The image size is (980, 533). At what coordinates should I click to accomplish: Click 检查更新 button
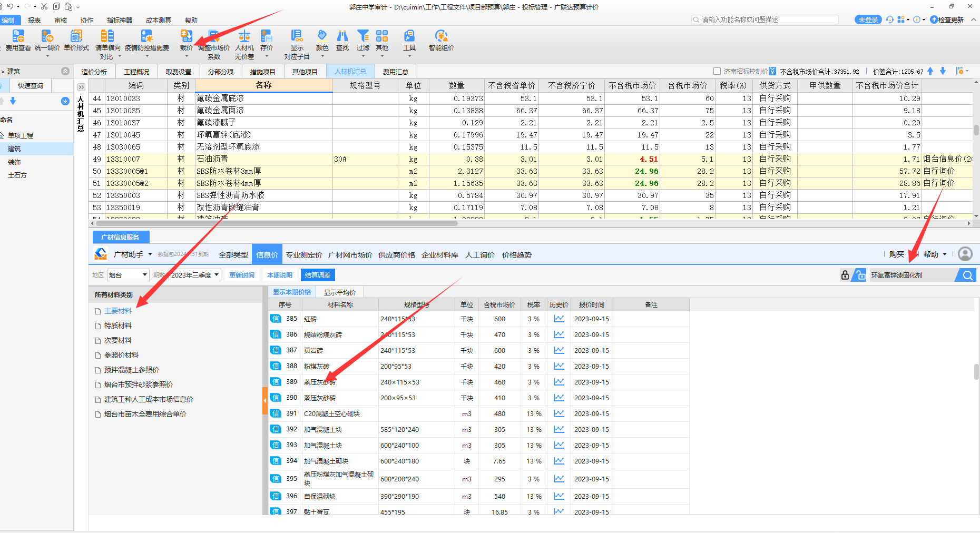(x=947, y=19)
